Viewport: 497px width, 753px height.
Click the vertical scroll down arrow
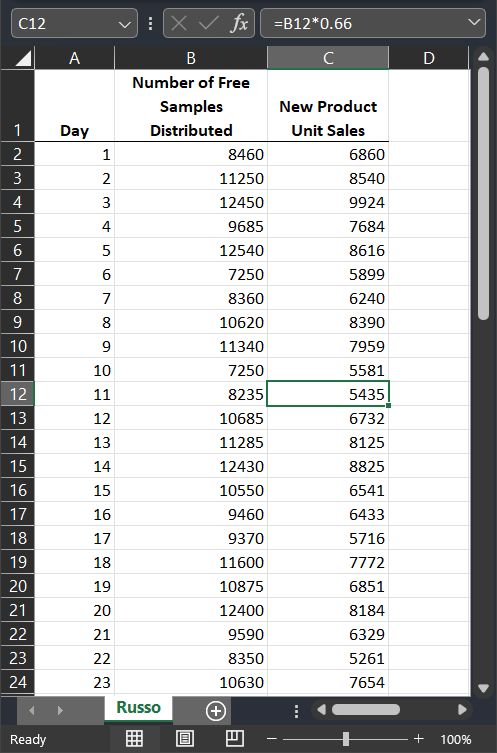484,688
